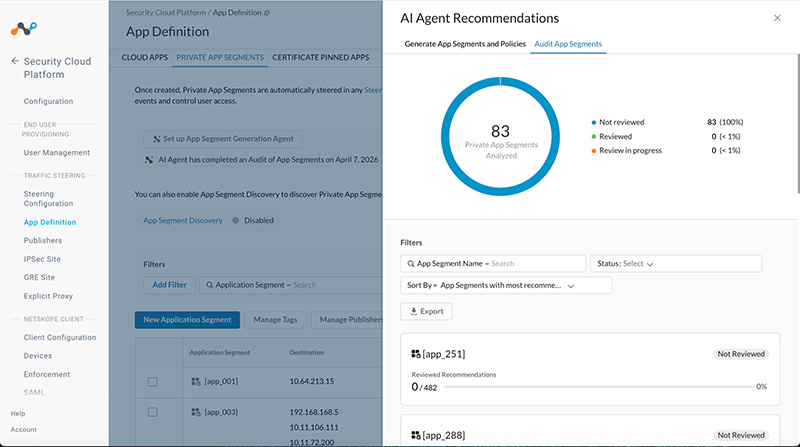800x447 pixels.
Task: Open GRE Site in the sidebar
Action: pos(39,277)
